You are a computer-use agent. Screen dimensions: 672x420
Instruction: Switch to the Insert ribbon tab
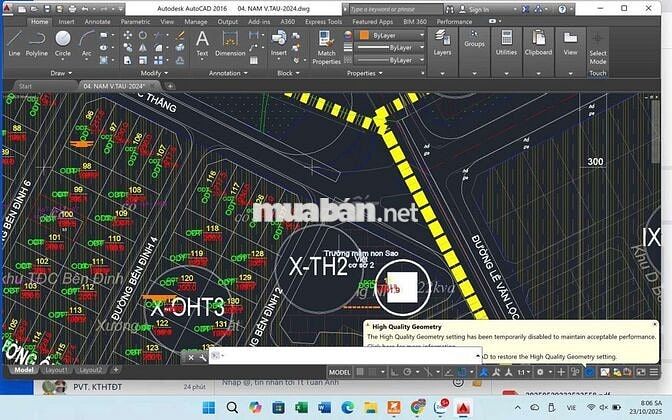66,21
